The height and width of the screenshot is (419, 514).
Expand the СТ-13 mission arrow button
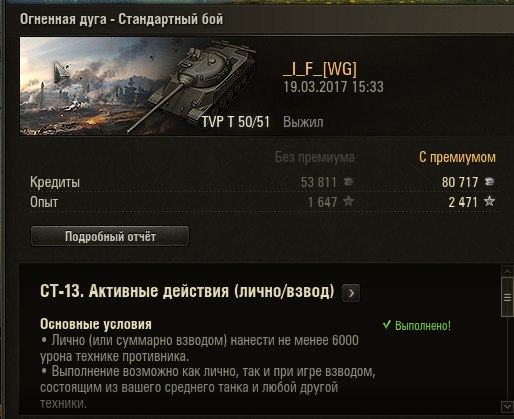click(x=351, y=293)
